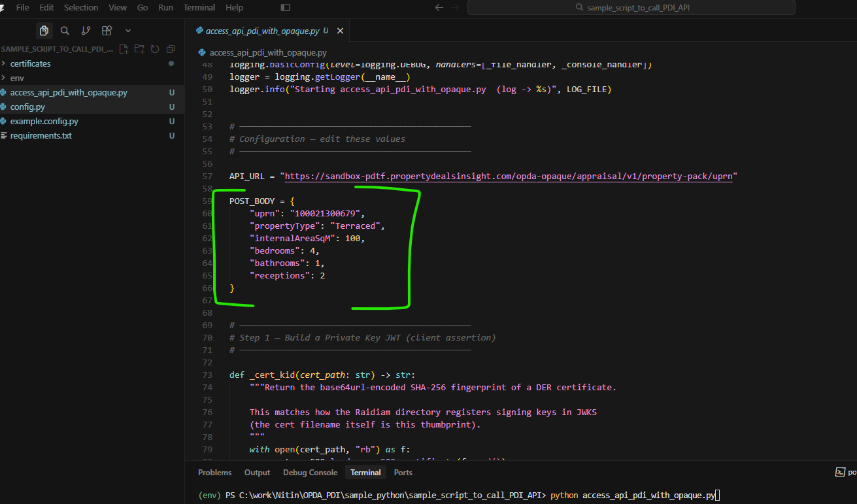The width and height of the screenshot is (857, 504).
Task: Switch to the Ports panel tab
Action: tap(403, 472)
